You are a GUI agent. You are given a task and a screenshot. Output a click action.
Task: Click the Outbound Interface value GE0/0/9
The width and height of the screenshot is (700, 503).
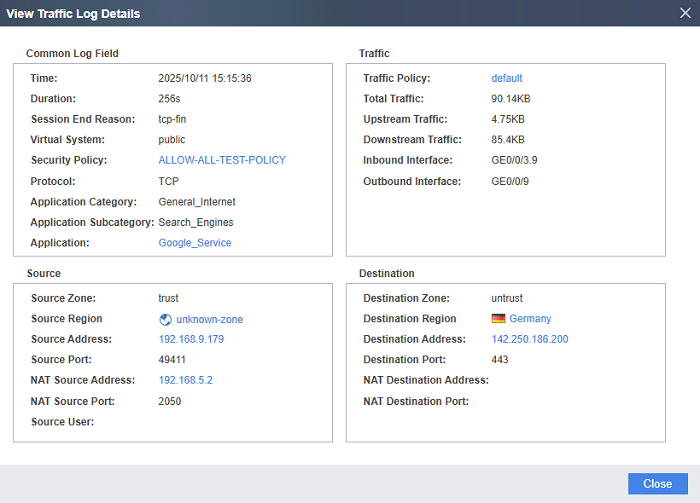[511, 181]
